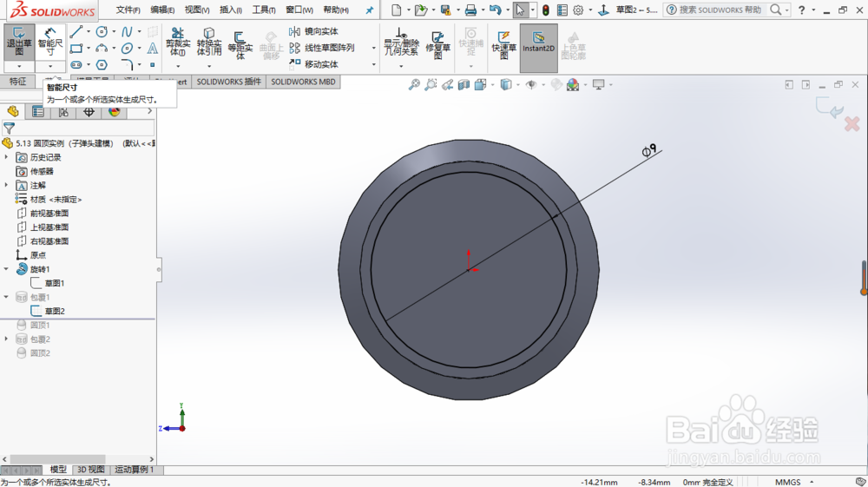Screen dimensions: 868x487
Task: Toggle the Instant2D button
Action: click(539, 48)
